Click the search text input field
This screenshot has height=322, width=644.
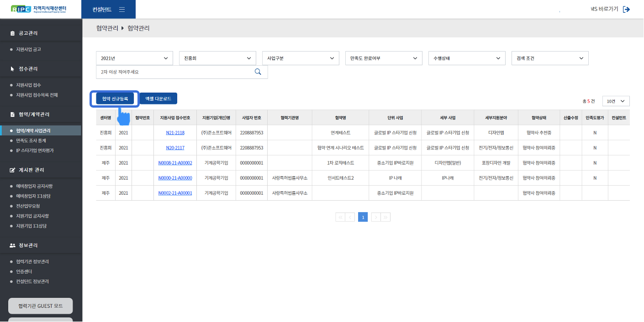(x=174, y=72)
